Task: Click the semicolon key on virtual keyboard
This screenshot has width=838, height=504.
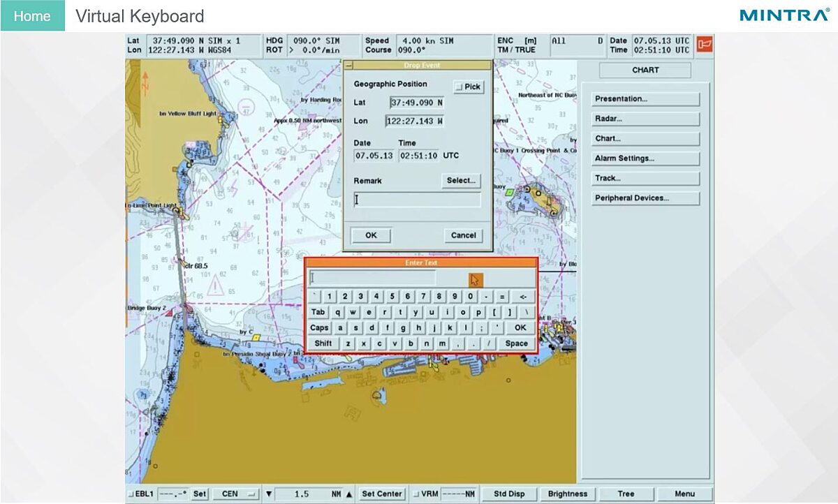Action: click(482, 327)
